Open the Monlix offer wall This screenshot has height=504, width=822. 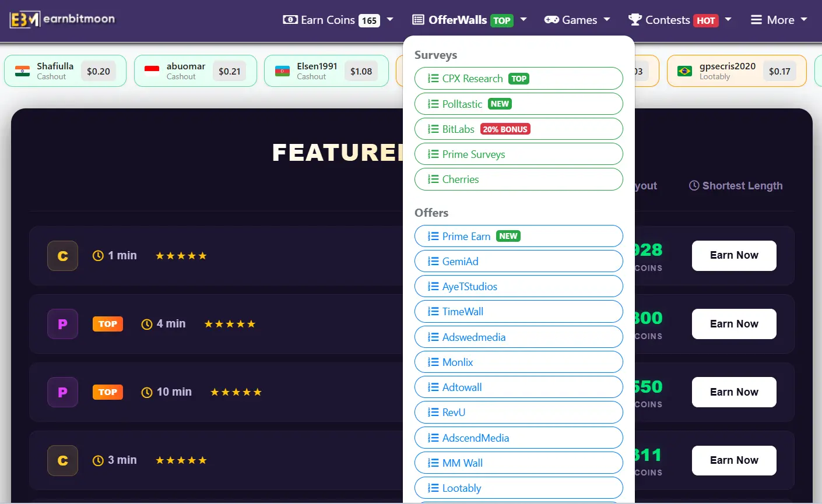519,362
